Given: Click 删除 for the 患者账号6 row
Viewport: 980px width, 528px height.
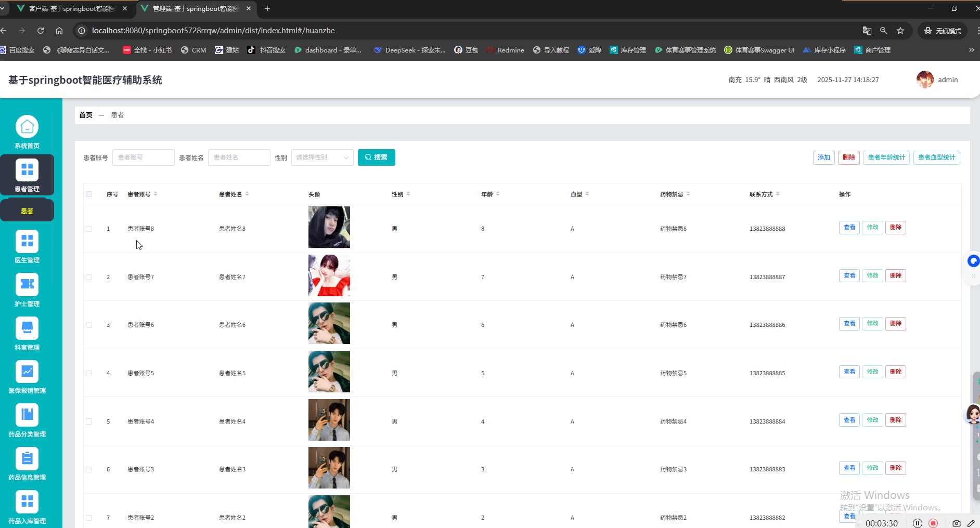Looking at the screenshot, I should coord(896,323).
